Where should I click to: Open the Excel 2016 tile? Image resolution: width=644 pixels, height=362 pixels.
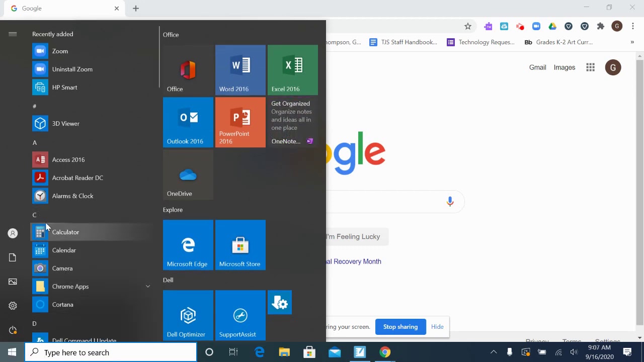(293, 70)
